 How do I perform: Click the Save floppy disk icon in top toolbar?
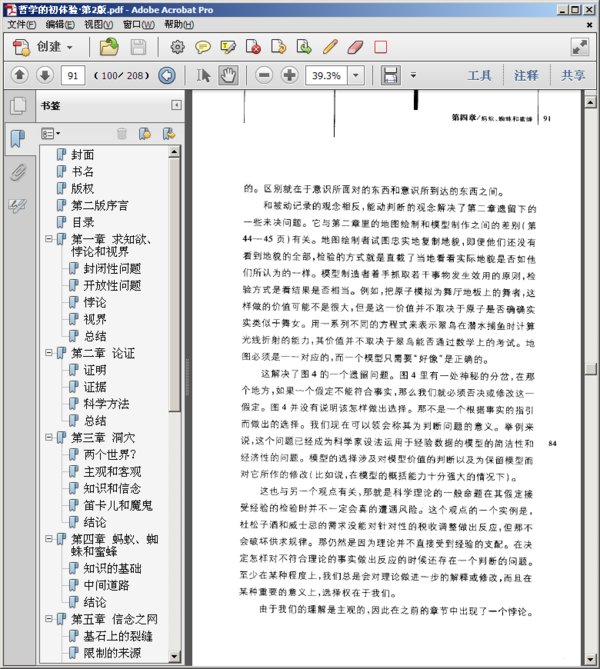tap(138, 47)
